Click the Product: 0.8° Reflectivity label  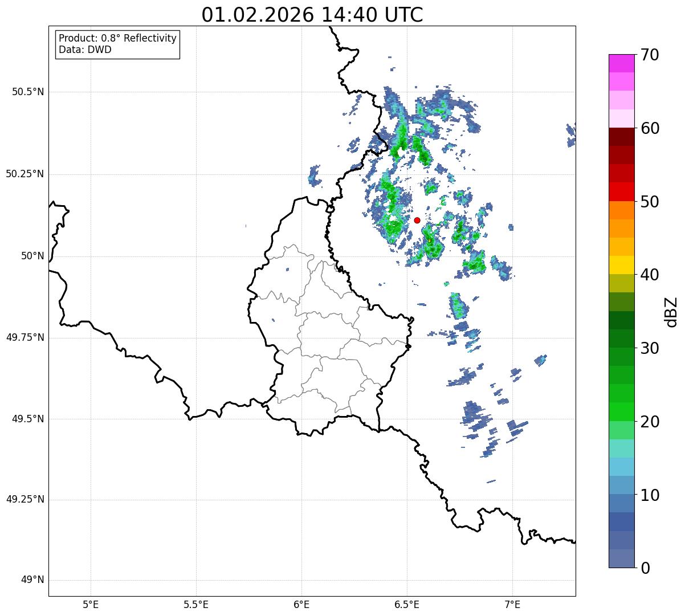pyautogui.click(x=118, y=38)
